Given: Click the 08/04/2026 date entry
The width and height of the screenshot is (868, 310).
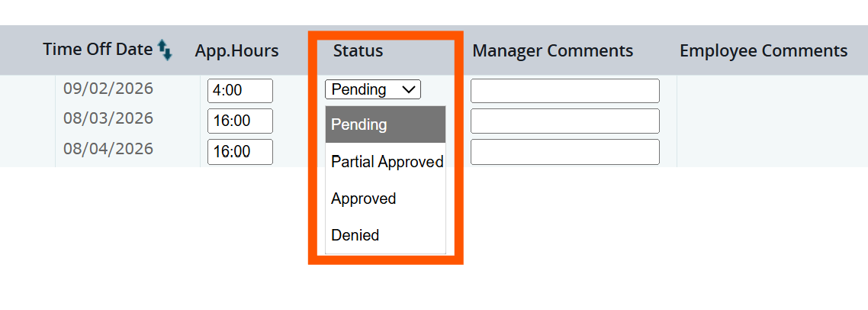Looking at the screenshot, I should click(108, 149).
